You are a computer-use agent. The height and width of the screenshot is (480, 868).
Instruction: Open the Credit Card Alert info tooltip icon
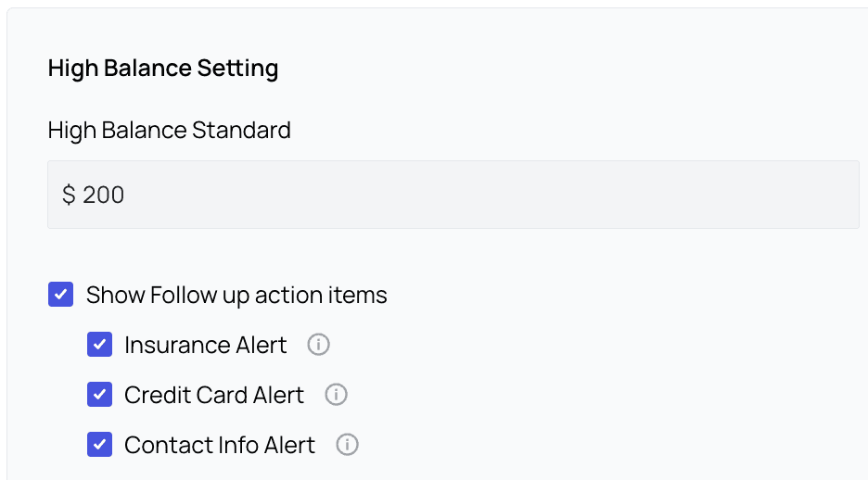pos(336,395)
